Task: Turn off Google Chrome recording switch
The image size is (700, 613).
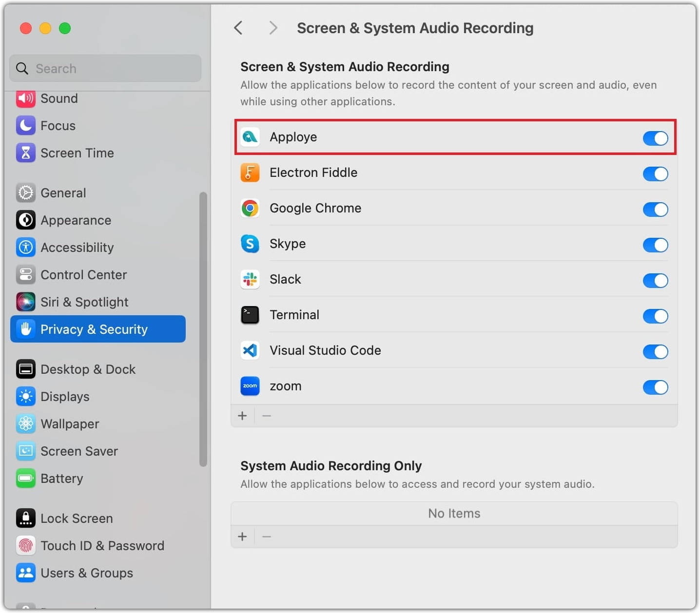Action: tap(655, 210)
